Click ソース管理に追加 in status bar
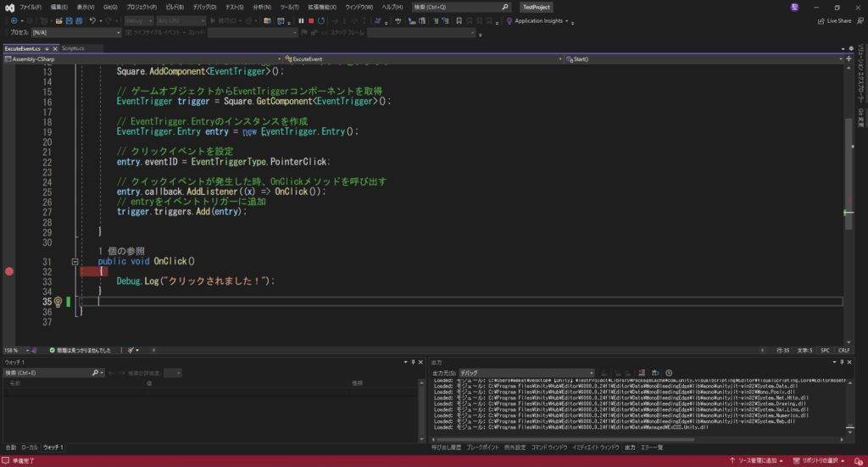868x467 pixels. (x=757, y=461)
